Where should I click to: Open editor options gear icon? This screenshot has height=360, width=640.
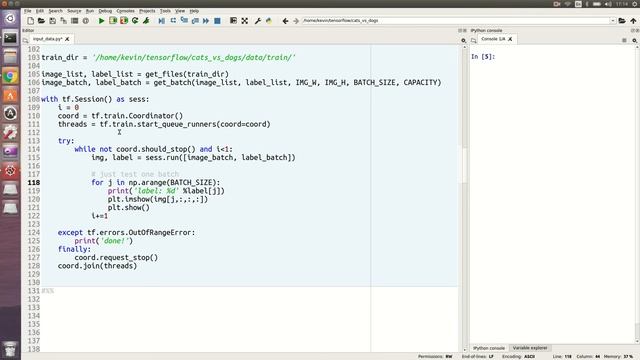click(x=463, y=40)
